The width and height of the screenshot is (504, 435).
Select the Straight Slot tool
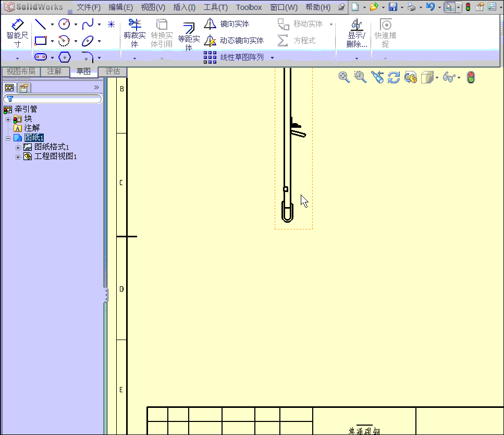[41, 57]
